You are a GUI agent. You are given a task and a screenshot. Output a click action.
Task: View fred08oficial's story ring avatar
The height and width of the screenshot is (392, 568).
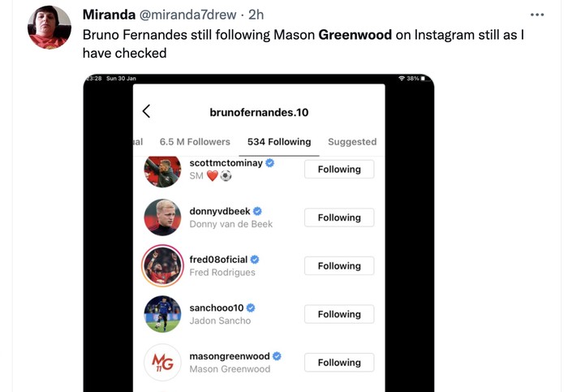point(162,265)
